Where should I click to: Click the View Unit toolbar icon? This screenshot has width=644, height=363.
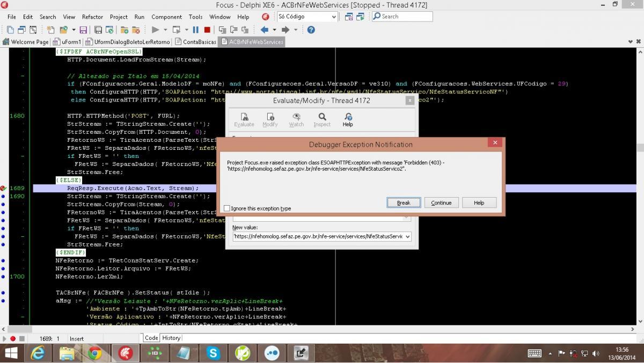pos(11,30)
